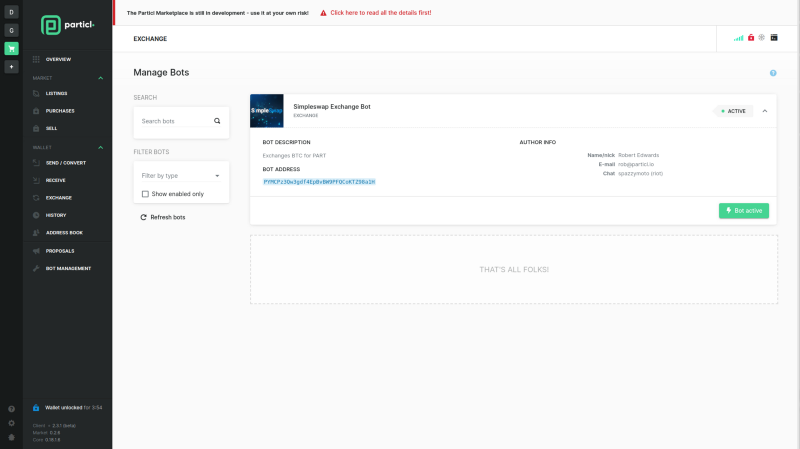
Task: Open the green shopping cart market icon
Action: point(11,48)
